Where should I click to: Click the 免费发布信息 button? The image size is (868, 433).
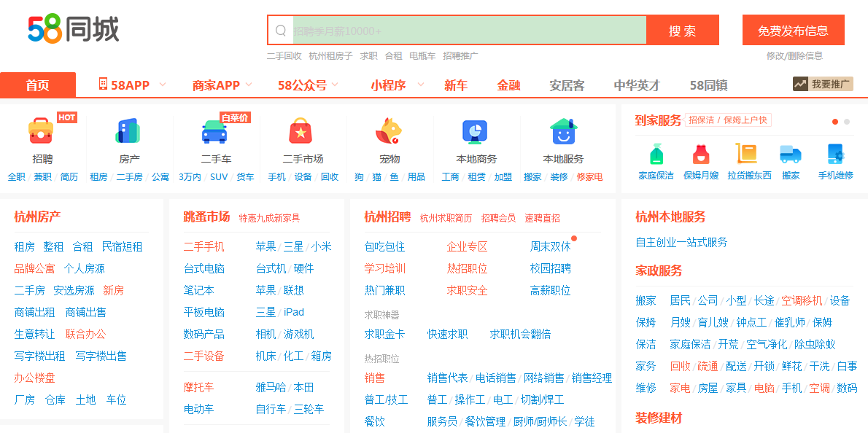tap(794, 31)
